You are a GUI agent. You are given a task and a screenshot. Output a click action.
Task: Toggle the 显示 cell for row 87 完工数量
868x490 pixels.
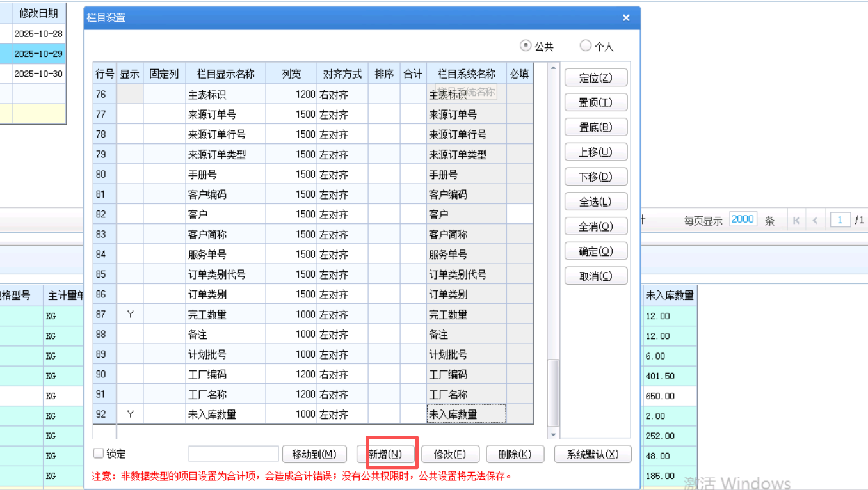130,314
